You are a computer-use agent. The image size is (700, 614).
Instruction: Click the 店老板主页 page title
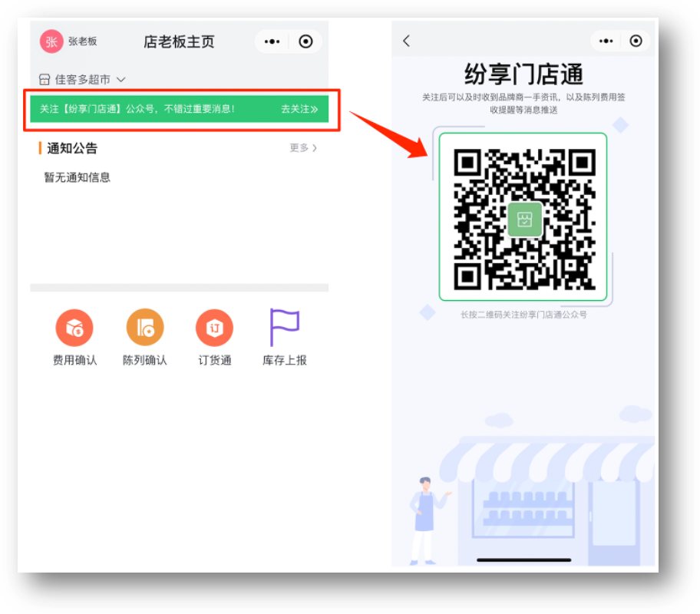(179, 41)
